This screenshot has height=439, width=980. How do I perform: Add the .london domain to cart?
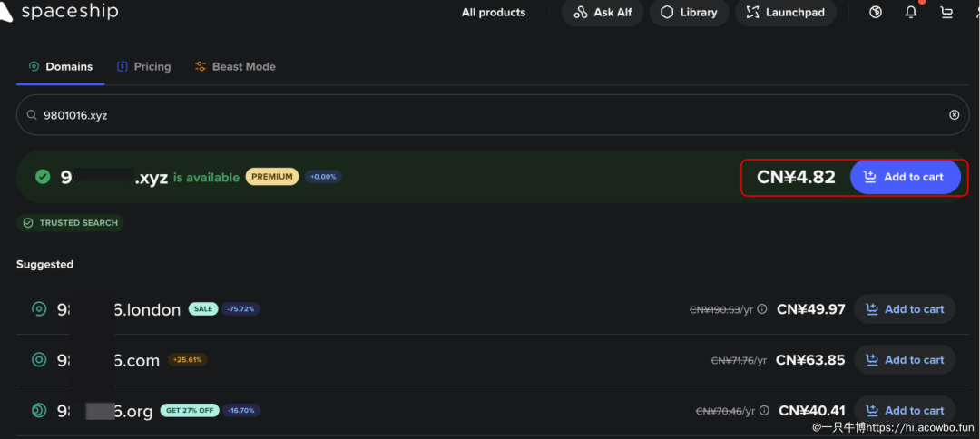pyautogui.click(x=905, y=309)
